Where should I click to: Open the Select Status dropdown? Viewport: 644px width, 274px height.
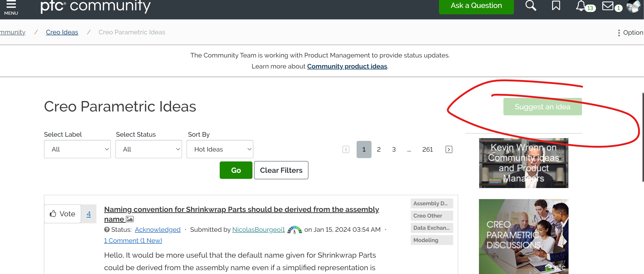[x=148, y=149]
